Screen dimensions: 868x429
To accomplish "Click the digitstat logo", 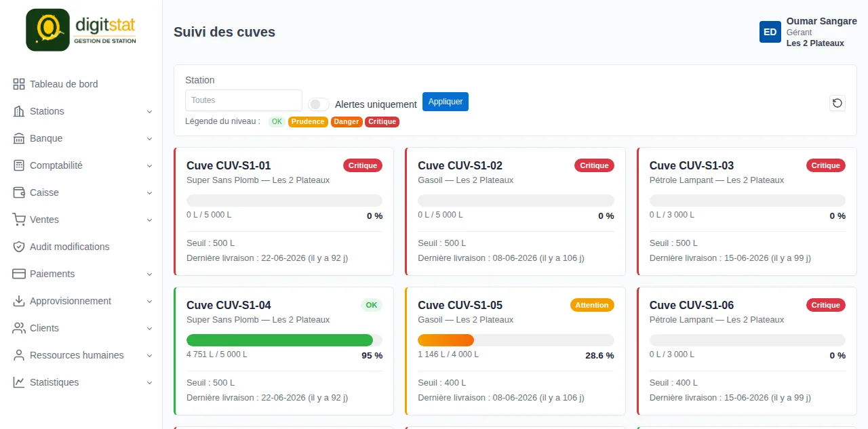I will tap(81, 30).
